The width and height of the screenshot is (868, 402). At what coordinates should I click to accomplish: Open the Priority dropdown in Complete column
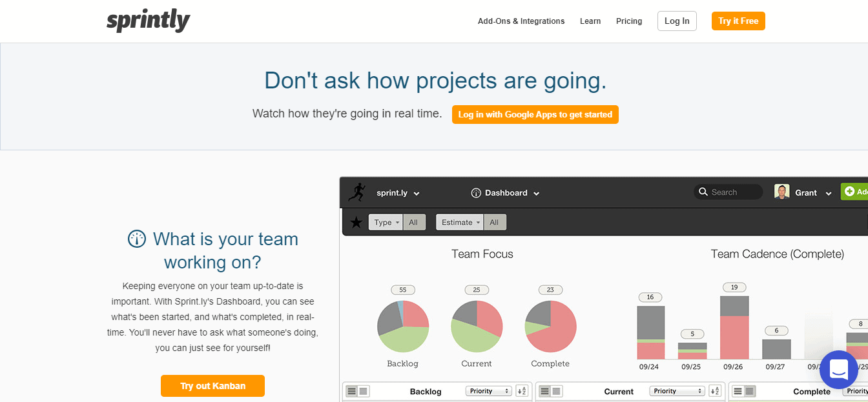click(x=856, y=391)
